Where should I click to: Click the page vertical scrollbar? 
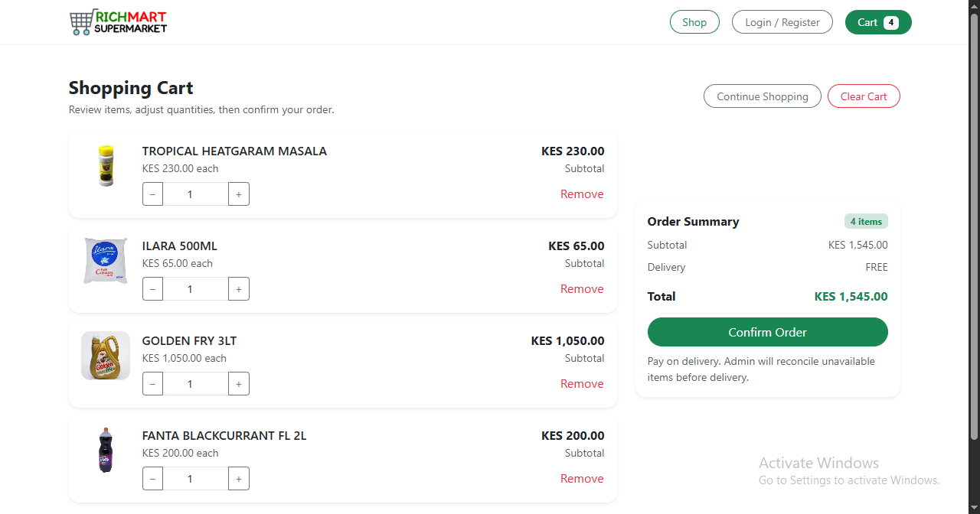tap(974, 226)
